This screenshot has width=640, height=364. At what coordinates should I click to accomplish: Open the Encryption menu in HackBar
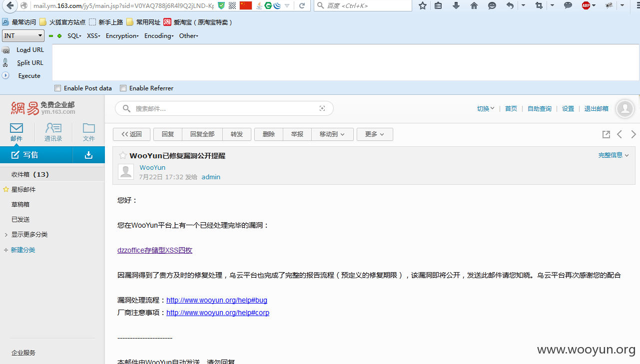pyautogui.click(x=122, y=36)
